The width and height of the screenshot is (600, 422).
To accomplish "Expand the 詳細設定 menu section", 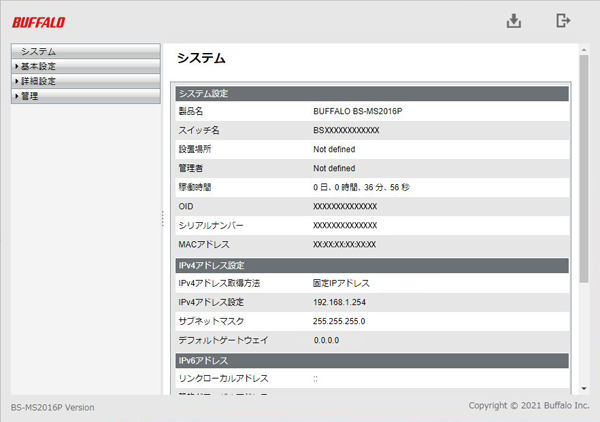I will 85,81.
